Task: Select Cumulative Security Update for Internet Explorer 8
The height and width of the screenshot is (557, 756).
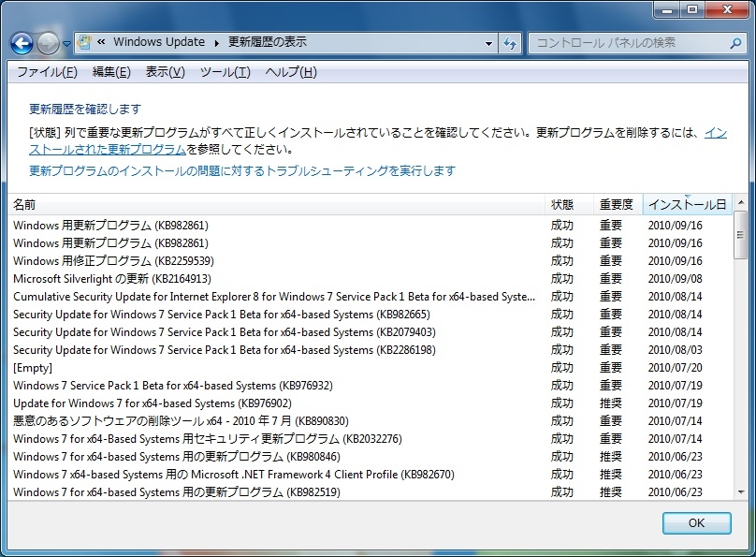Action: 371,297
